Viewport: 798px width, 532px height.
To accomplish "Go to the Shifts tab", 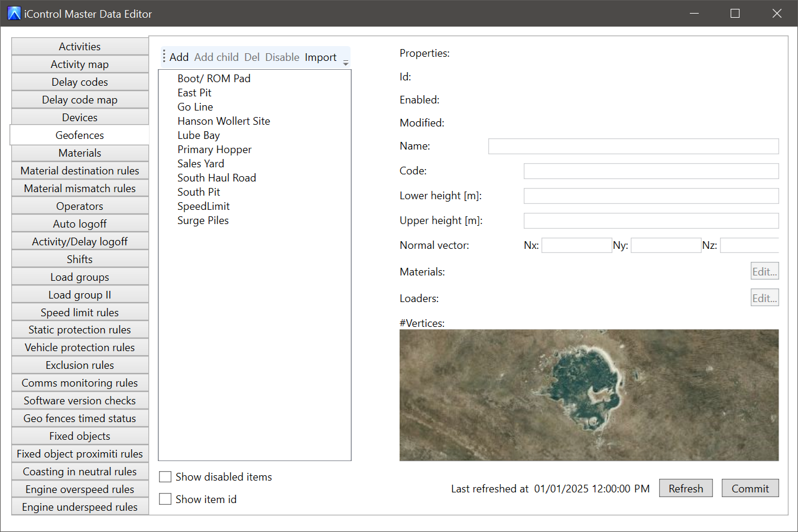I will click(x=80, y=259).
